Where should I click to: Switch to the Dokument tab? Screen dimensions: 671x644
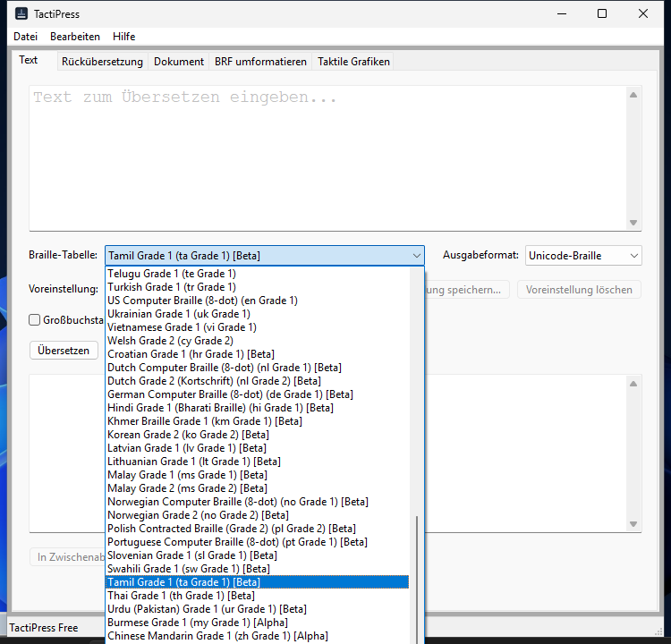click(179, 62)
